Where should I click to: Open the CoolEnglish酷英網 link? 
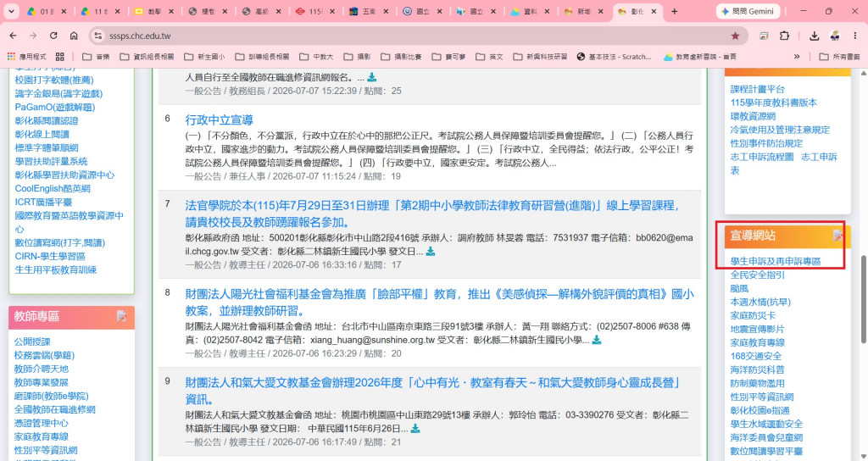click(x=53, y=188)
